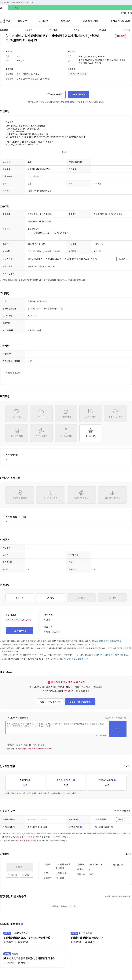Open the 채용정보 menu
The image size is (132, 980).
[x=22, y=21]
